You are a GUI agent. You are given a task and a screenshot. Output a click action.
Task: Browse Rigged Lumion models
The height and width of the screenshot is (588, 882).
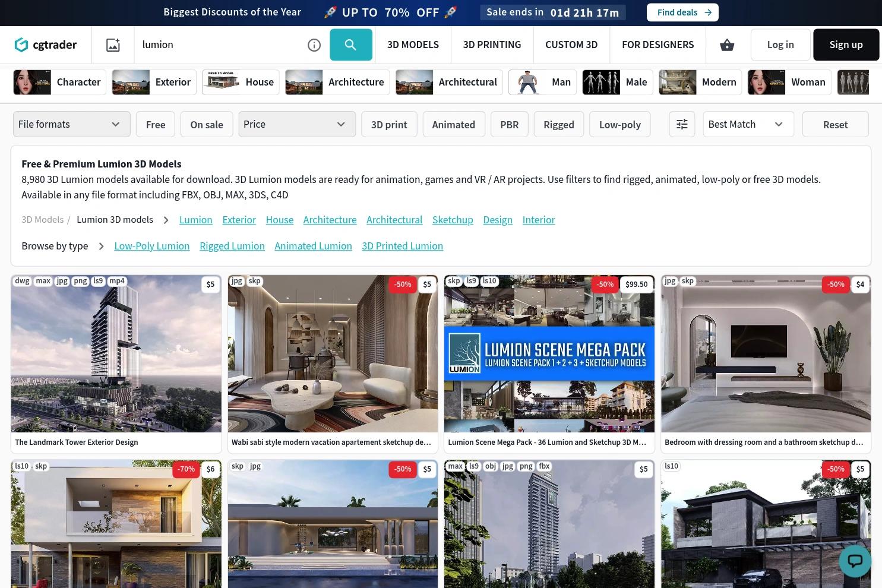click(232, 246)
